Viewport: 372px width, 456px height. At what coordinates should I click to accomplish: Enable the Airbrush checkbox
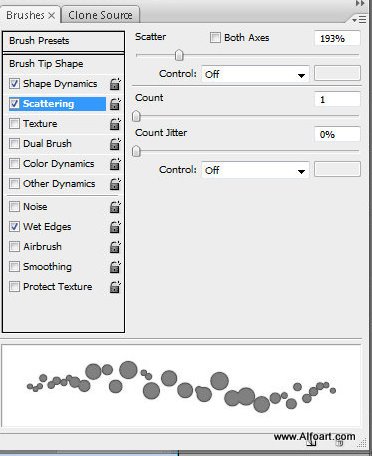click(x=14, y=247)
